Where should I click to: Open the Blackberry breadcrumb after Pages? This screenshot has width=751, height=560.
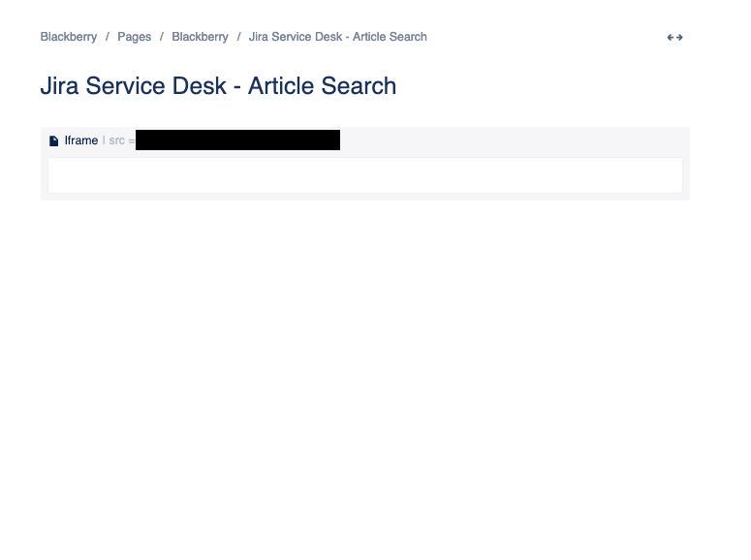coord(200,37)
